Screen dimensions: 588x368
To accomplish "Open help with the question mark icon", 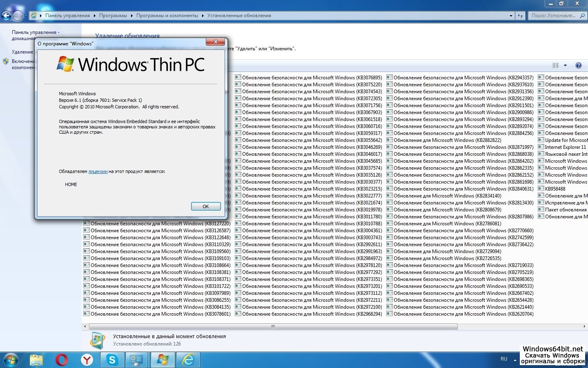I will [578, 65].
